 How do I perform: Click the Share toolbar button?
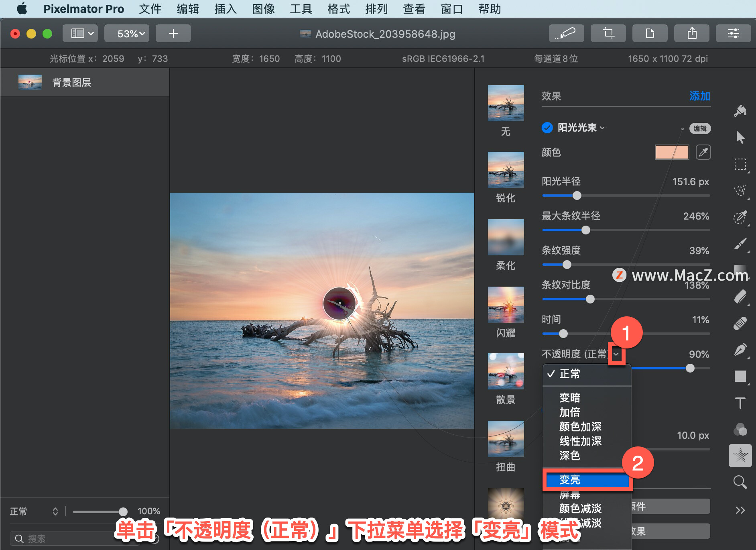[x=692, y=33]
